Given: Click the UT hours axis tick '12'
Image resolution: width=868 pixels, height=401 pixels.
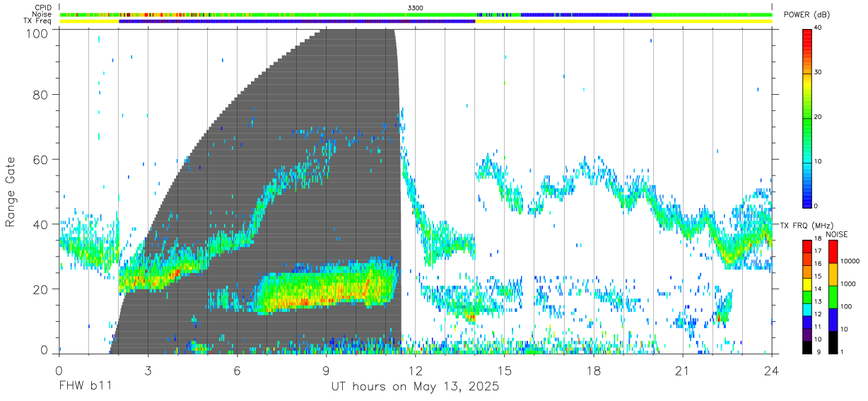Looking at the screenshot, I should click(415, 371).
